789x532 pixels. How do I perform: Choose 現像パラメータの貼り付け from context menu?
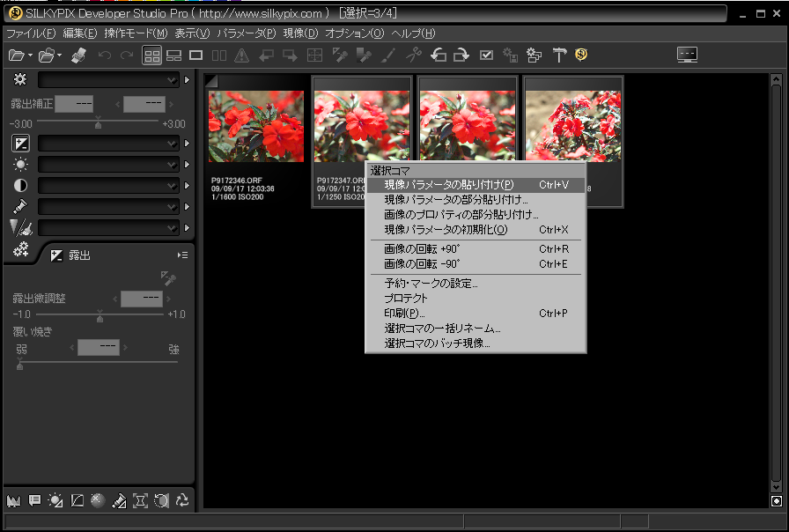(x=449, y=185)
